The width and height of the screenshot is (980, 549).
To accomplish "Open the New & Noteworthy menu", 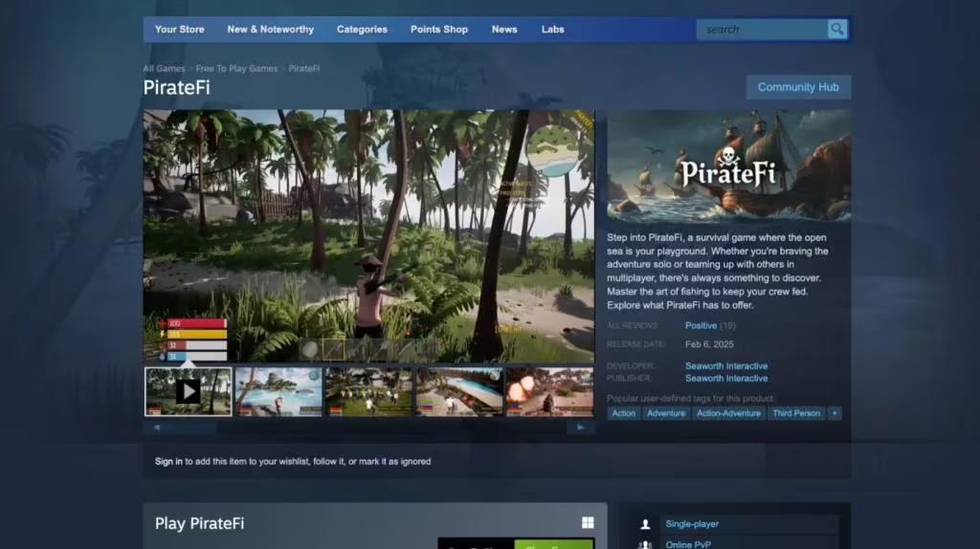I will tap(270, 30).
